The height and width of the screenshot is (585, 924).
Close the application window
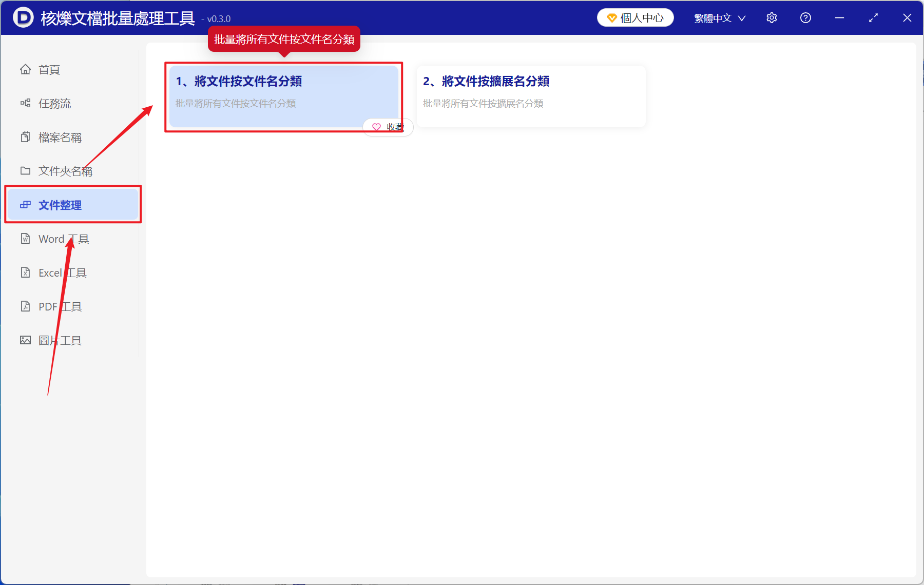click(x=907, y=18)
